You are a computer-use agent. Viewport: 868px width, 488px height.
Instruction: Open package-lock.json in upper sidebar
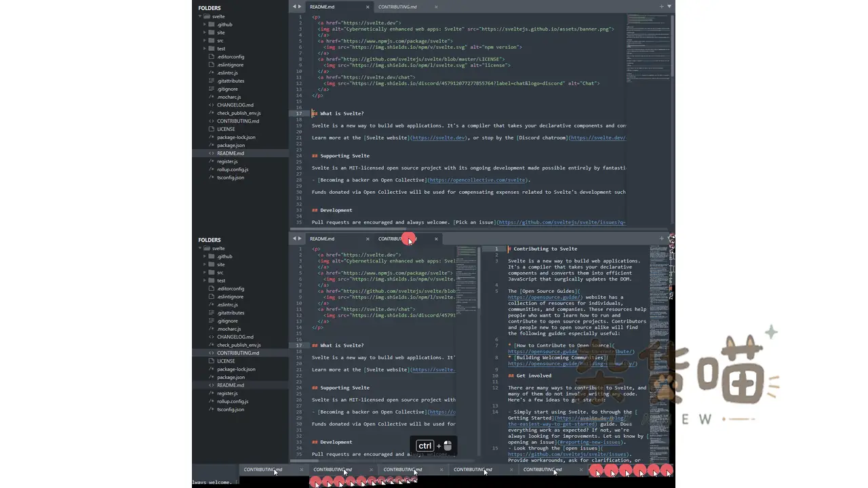[x=236, y=137]
